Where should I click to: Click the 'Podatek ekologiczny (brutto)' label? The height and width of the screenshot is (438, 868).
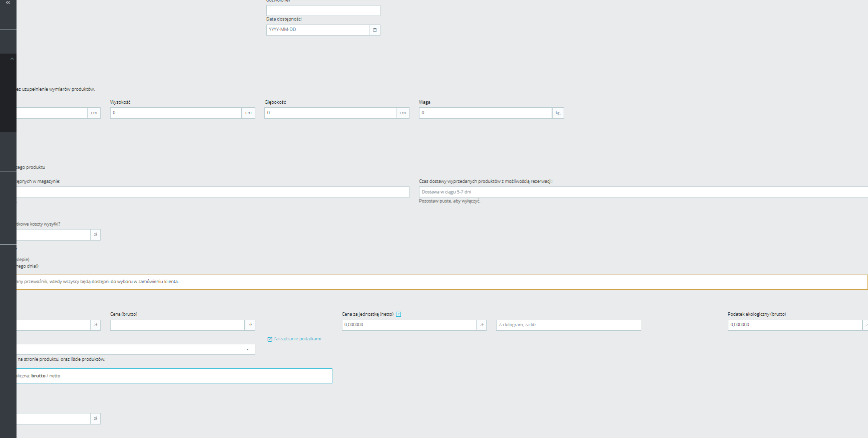pos(757,314)
